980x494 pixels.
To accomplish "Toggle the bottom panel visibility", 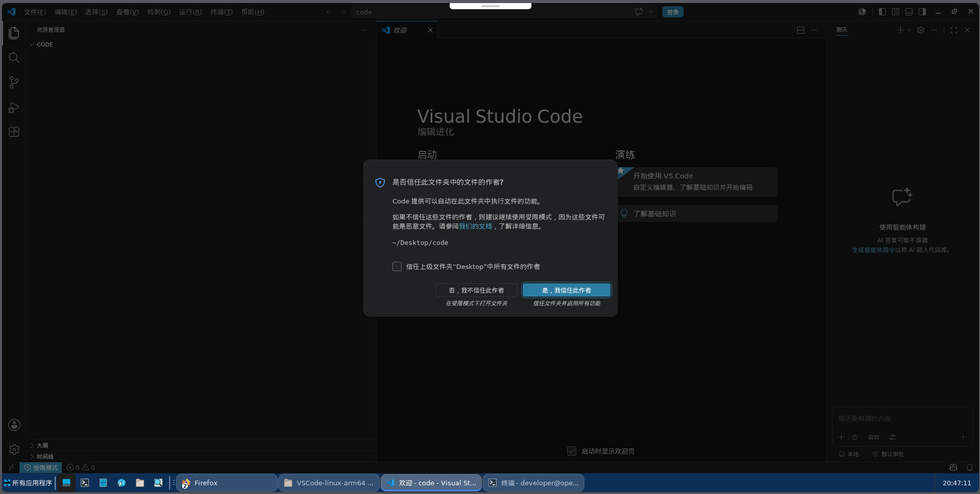I will tap(909, 12).
